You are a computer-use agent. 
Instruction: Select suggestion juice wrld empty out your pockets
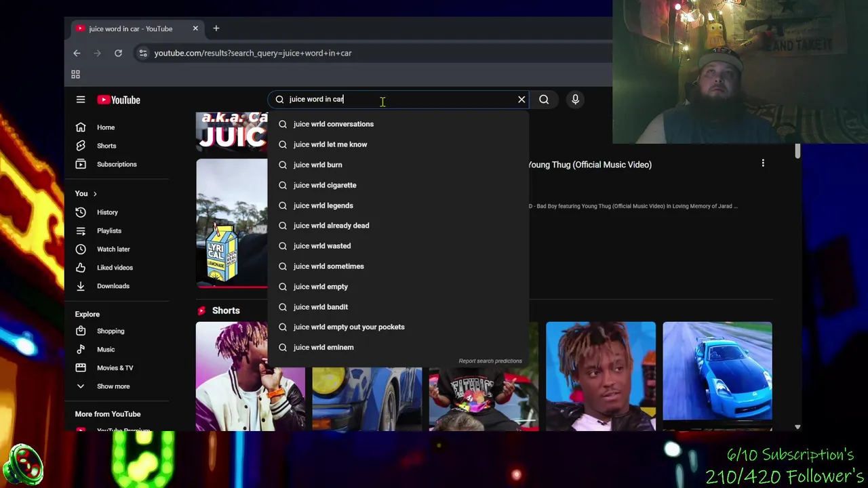tap(399, 327)
